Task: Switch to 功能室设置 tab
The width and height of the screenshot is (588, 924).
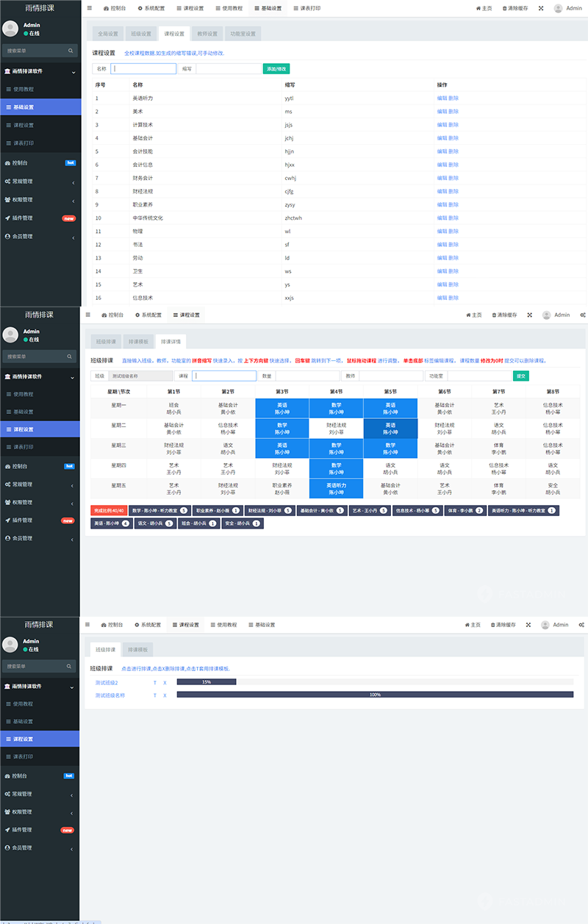Action: 243,34
